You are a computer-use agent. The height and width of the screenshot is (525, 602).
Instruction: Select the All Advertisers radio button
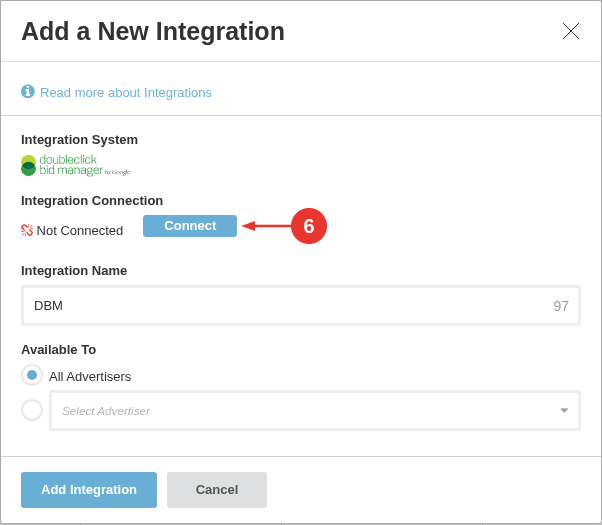pyautogui.click(x=32, y=375)
